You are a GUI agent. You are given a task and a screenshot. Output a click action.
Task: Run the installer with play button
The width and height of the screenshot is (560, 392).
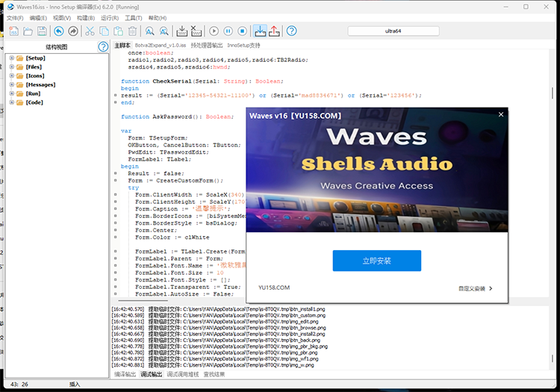point(214,31)
